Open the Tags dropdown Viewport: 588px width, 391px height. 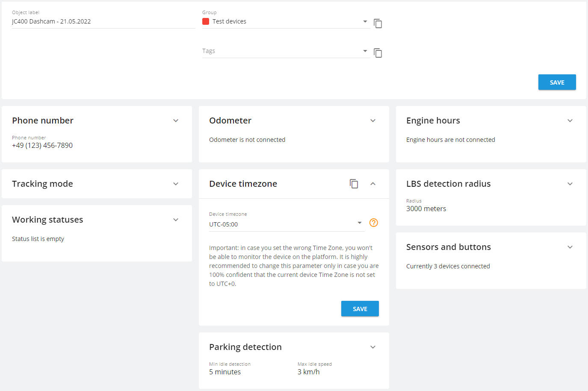(x=286, y=51)
